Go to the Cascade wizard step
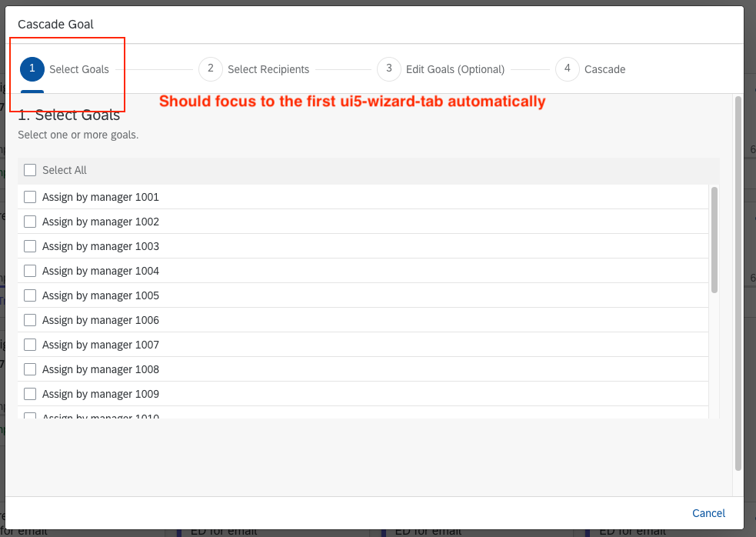This screenshot has height=537, width=756. [x=604, y=68]
